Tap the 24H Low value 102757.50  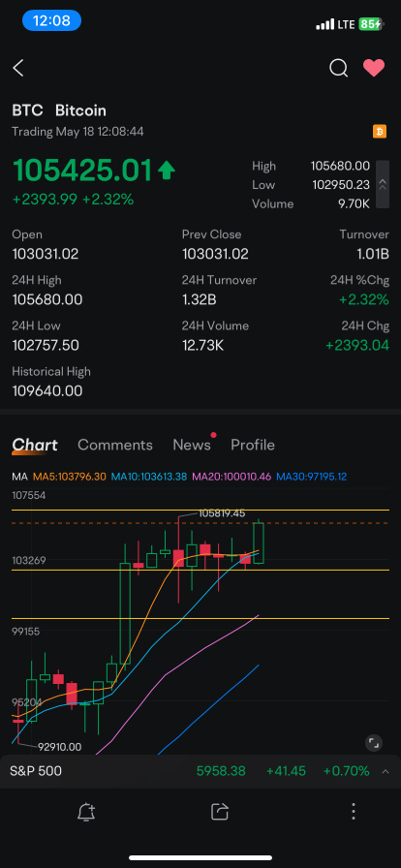tap(46, 346)
